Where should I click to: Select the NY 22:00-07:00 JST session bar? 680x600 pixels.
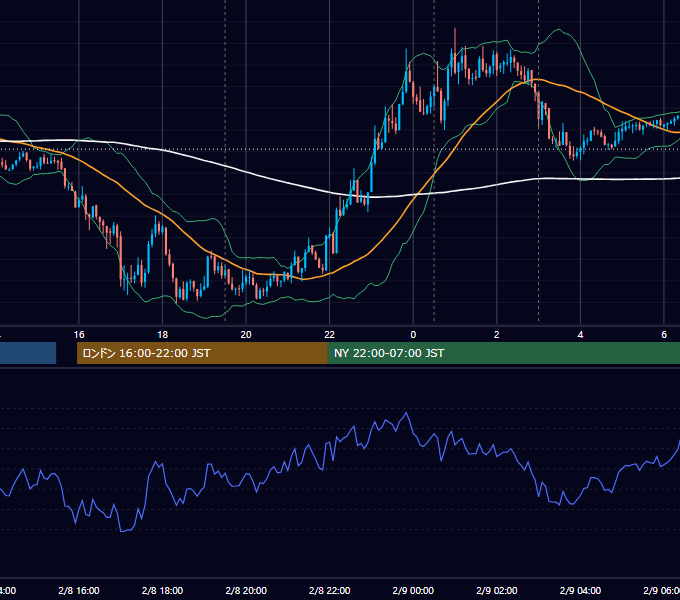(504, 353)
